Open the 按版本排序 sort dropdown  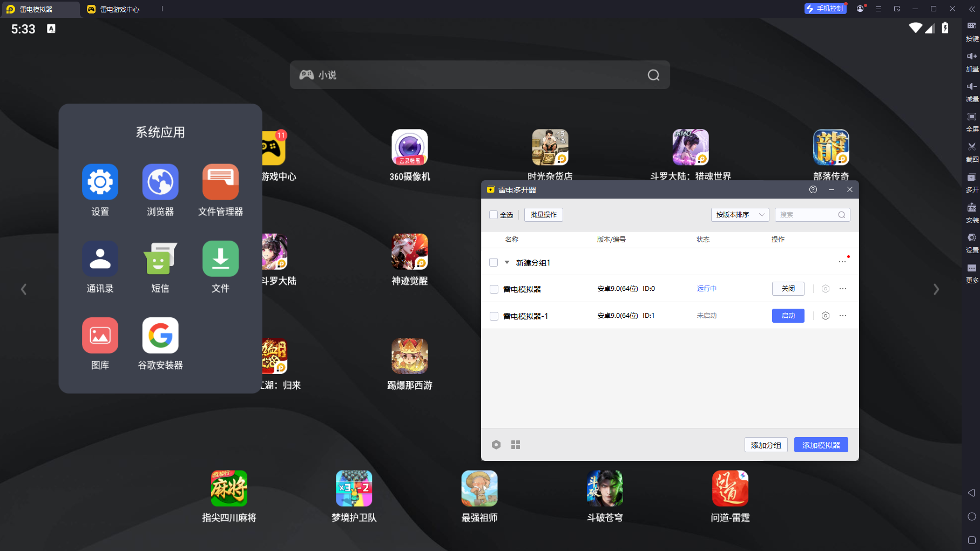click(x=740, y=215)
